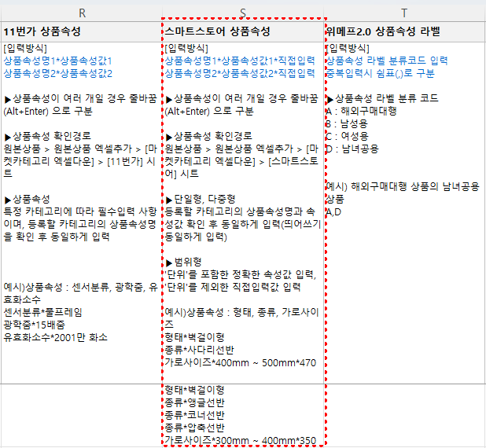Select column T header
Viewport: 486px width, 448px height.
pos(404,13)
